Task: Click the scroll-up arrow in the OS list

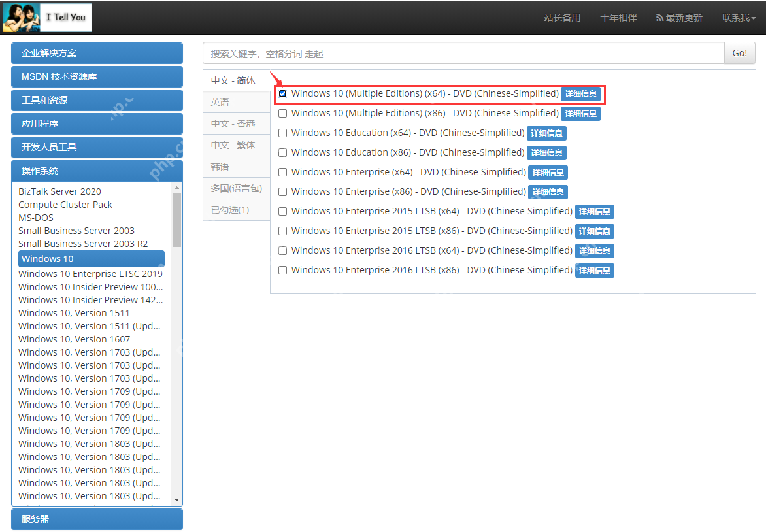Action: point(177,188)
